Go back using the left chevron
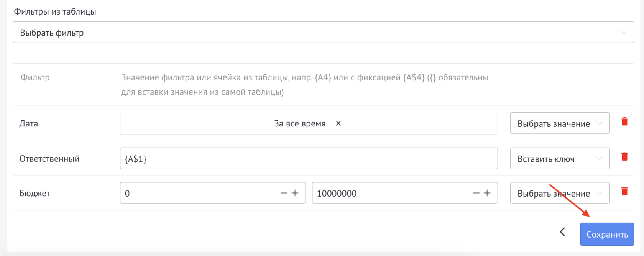The height and width of the screenshot is (256, 644). click(x=562, y=231)
